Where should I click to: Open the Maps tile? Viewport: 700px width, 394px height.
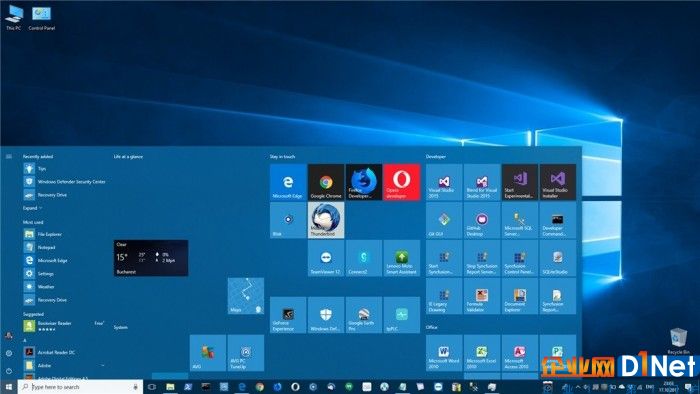point(246,296)
